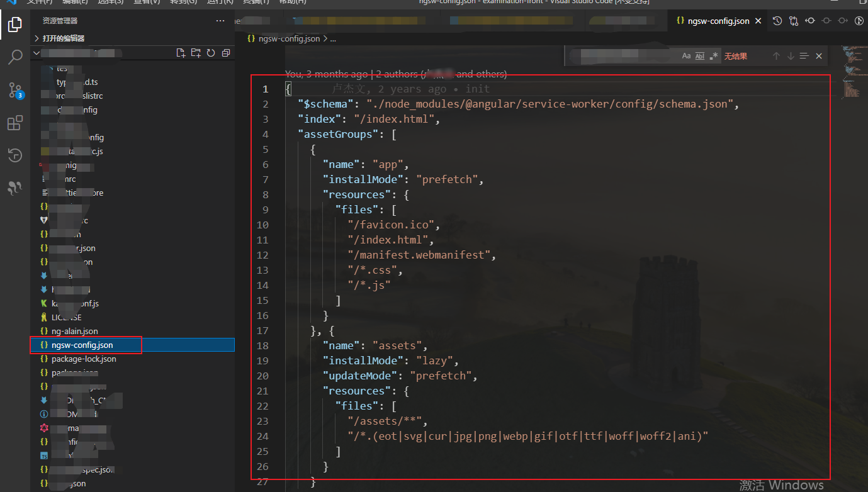Expand the breadcrumb ... next to ngsw-config.json
The height and width of the screenshot is (492, 868).
pos(332,38)
